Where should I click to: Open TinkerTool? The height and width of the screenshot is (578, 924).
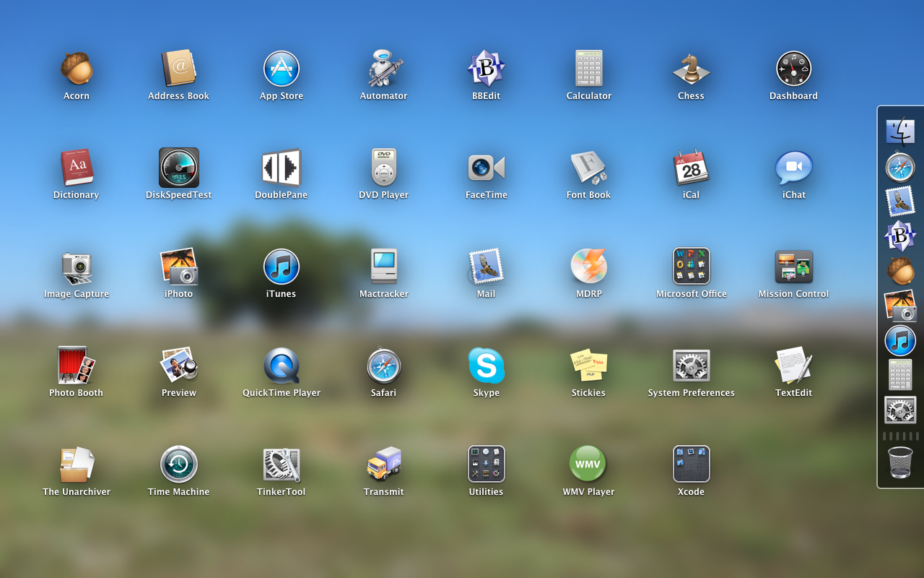(x=281, y=465)
